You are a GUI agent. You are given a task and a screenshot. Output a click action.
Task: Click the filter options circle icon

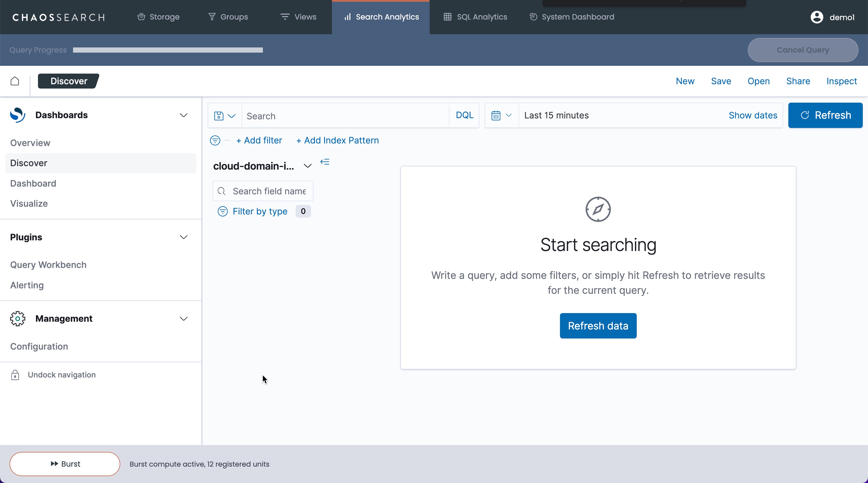(215, 141)
